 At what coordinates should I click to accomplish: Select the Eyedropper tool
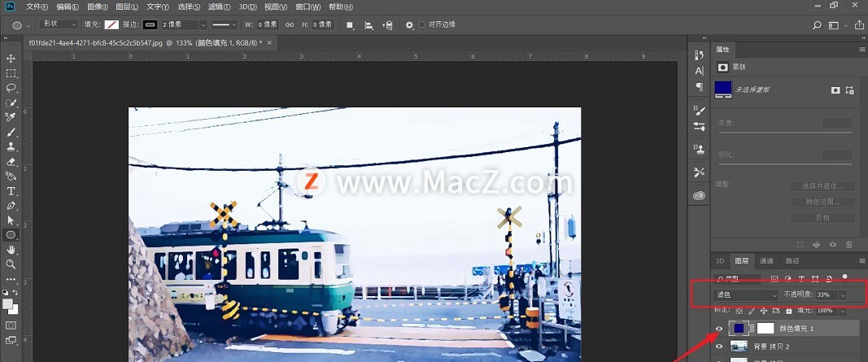tap(11, 117)
